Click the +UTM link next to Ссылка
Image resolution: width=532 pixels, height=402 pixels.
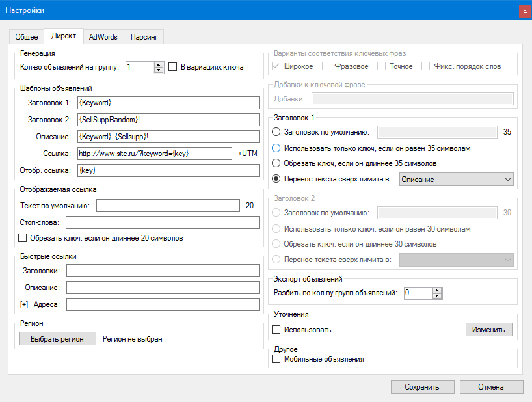[x=248, y=154]
